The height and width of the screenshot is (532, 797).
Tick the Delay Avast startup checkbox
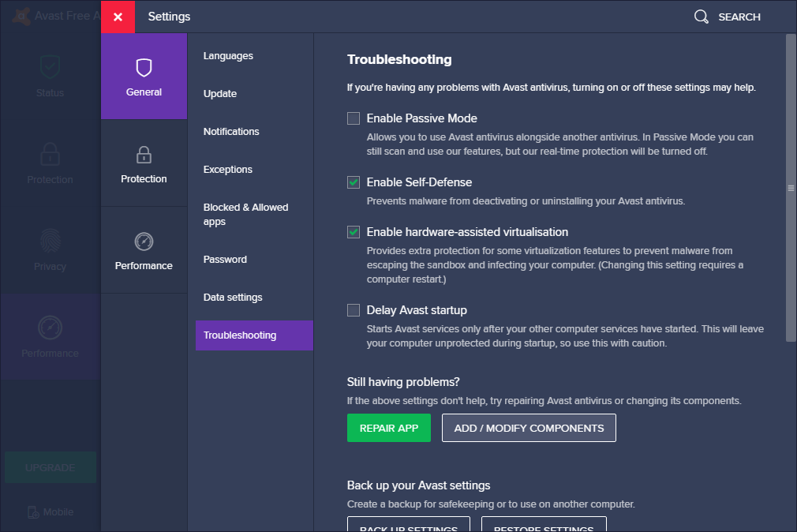pyautogui.click(x=354, y=310)
